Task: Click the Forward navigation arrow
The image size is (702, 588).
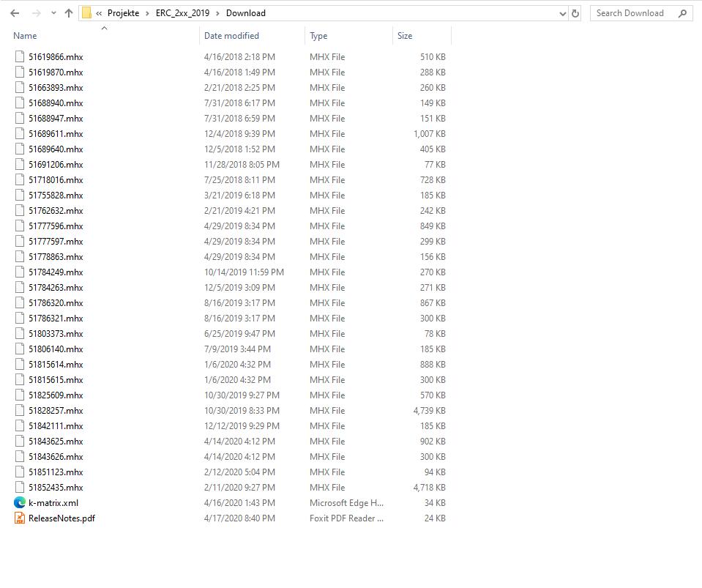Action: [x=37, y=13]
